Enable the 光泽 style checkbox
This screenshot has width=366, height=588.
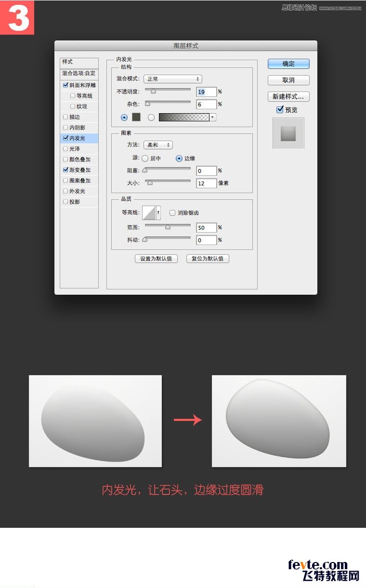(x=65, y=149)
